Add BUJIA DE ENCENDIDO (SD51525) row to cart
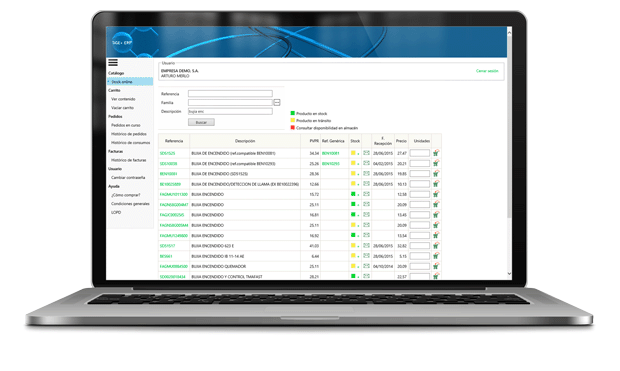Viewport: 620px width, 371px height. pos(436,173)
